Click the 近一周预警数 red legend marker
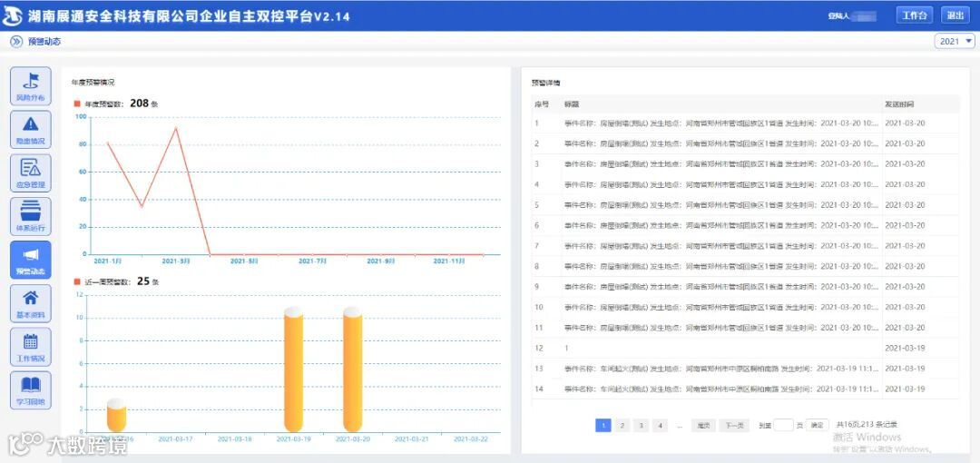The height and width of the screenshot is (463, 980). tap(77, 282)
